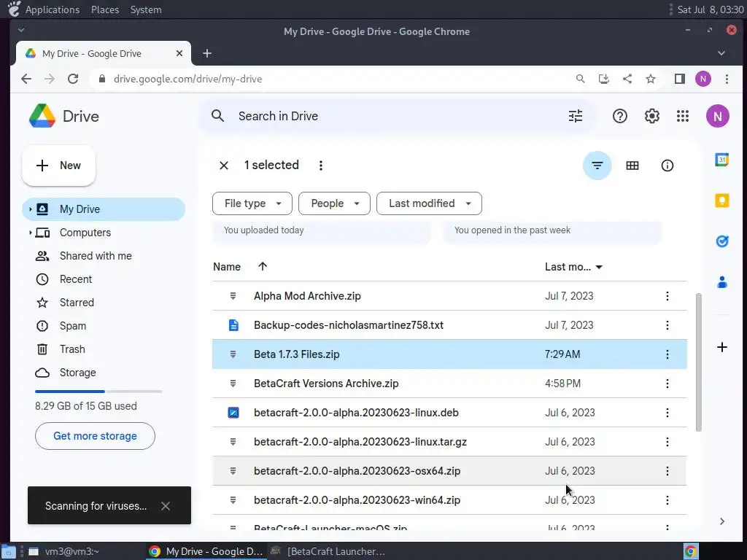
Task: Open the purple N account avatar in Drive
Action: tap(718, 116)
